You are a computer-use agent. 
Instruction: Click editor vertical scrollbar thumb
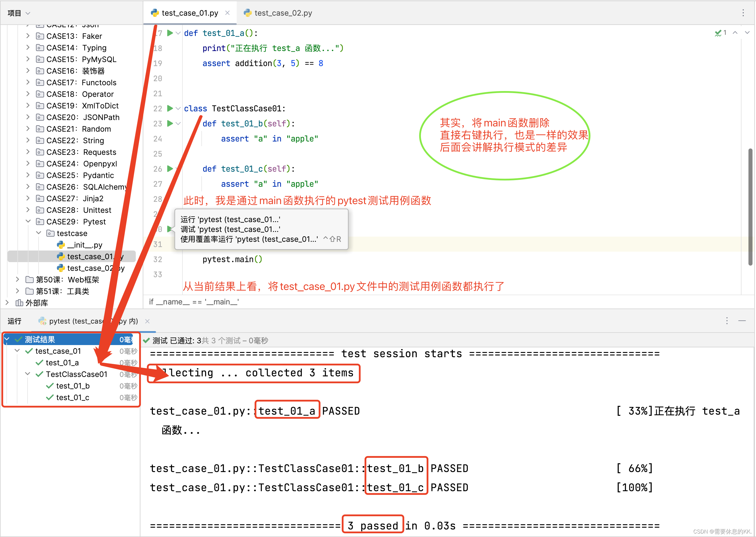click(750, 207)
